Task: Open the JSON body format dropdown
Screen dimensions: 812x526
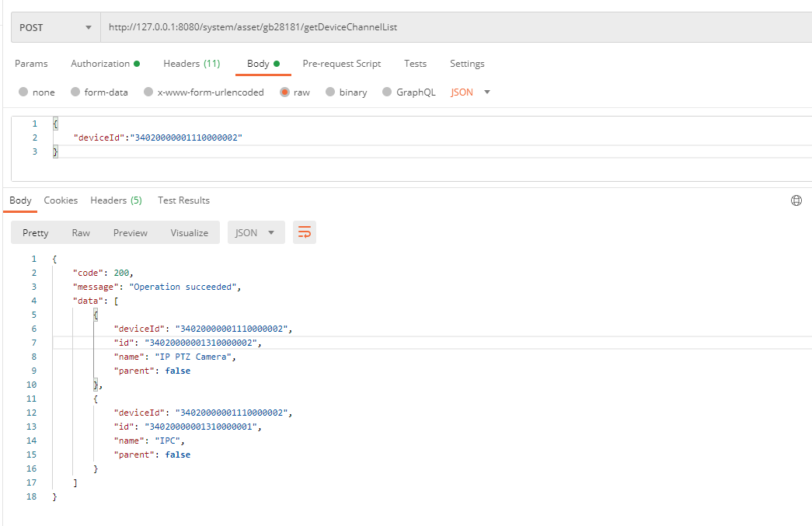Action: pos(471,92)
